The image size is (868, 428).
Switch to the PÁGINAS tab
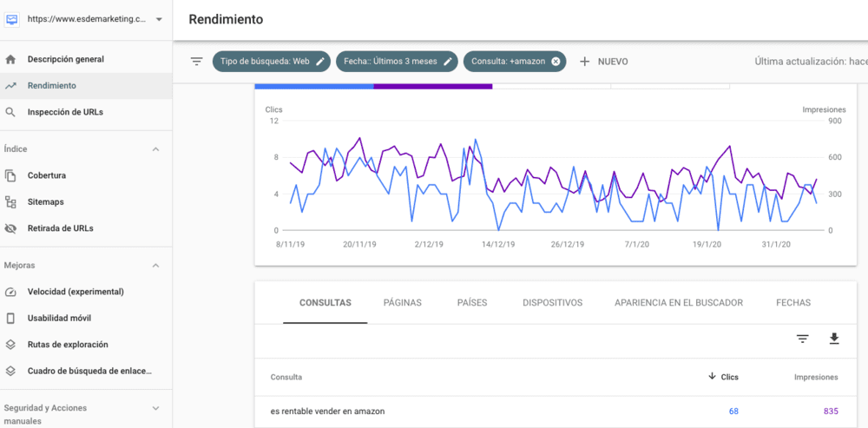pyautogui.click(x=402, y=303)
